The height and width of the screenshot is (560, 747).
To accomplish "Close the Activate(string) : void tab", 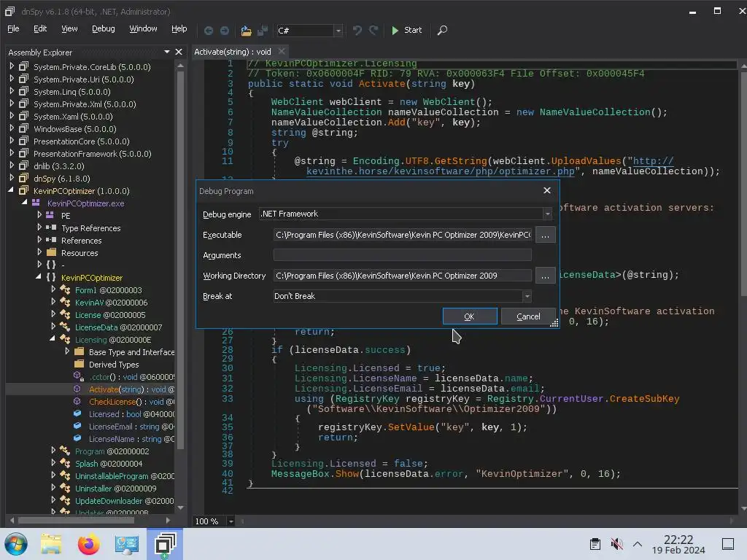I will pyautogui.click(x=282, y=52).
